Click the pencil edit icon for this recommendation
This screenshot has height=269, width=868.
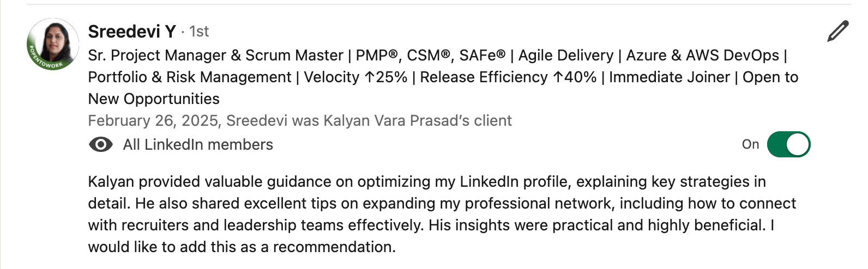click(x=837, y=32)
